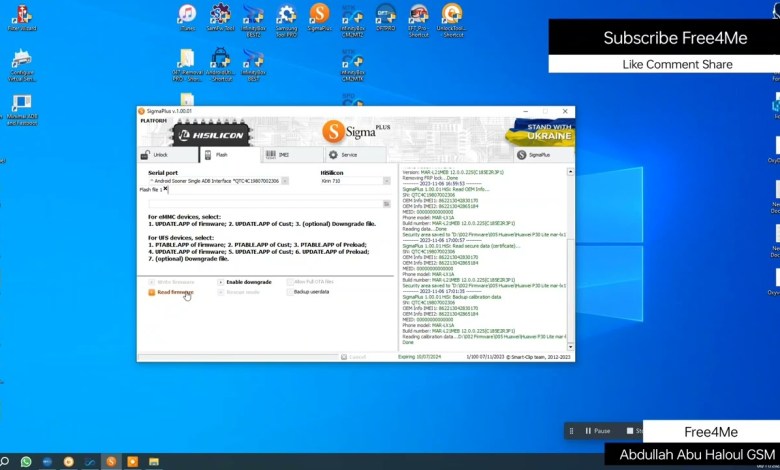
Task: Open the SigmaPlus desktop shortcut
Action: pyautogui.click(x=319, y=17)
